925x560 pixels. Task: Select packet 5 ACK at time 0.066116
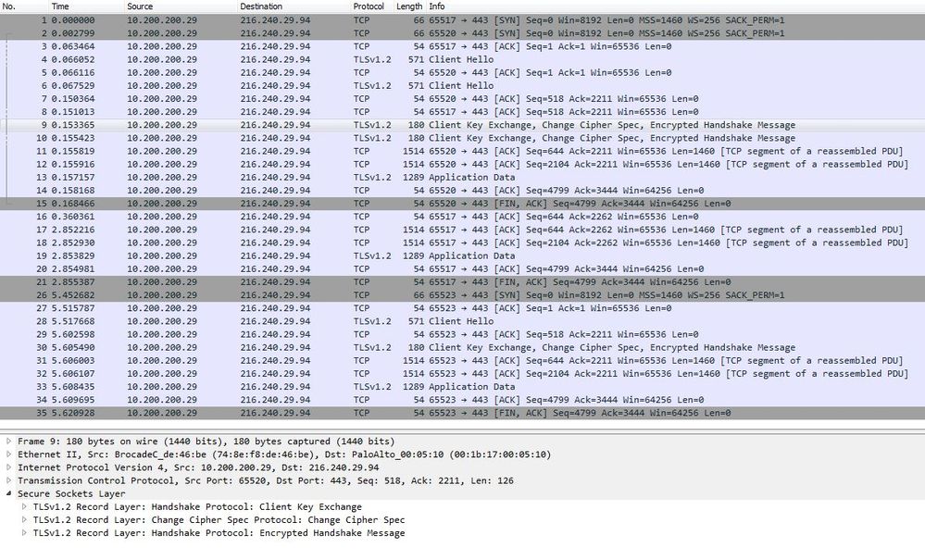tap(463, 72)
